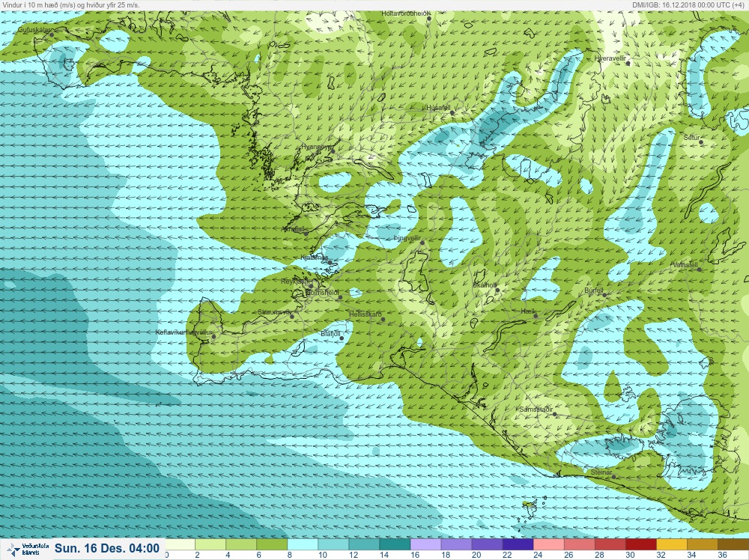Click the 'Sun. 16 Des. 04:00' forecast time

[x=106, y=548]
